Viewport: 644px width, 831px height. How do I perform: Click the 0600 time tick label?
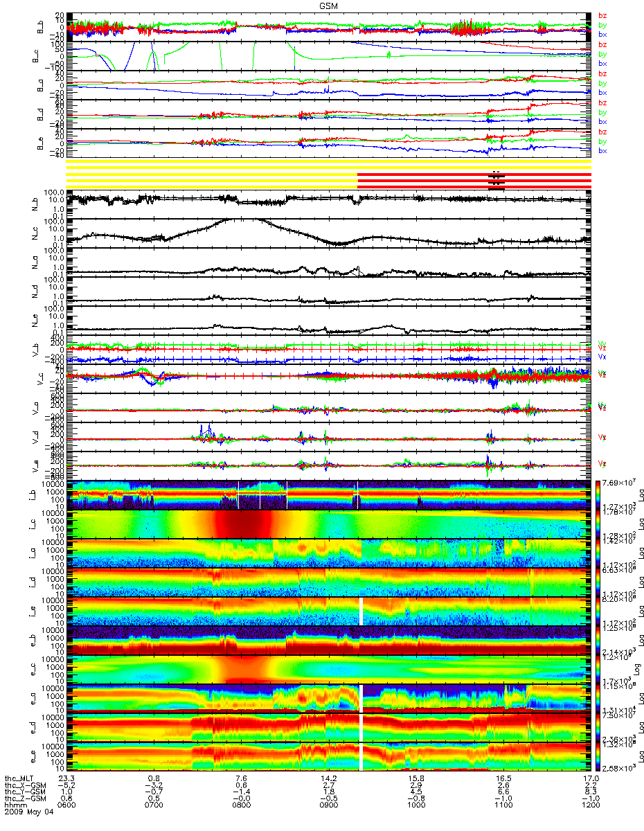66,806
